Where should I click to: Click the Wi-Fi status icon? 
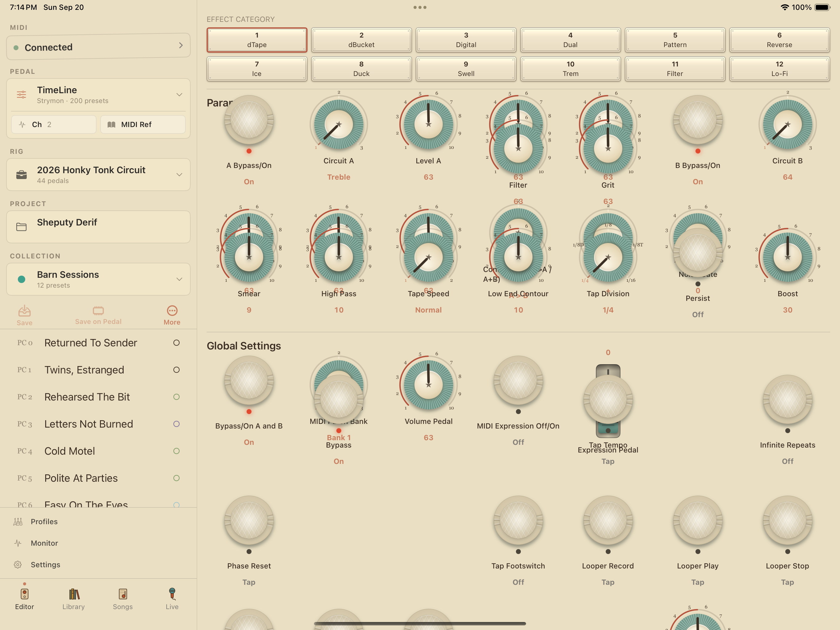point(784,7)
